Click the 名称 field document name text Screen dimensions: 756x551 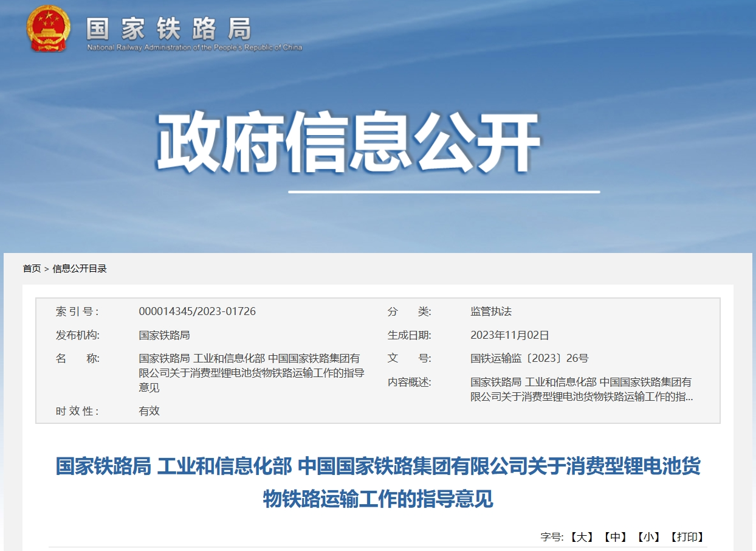coord(251,373)
